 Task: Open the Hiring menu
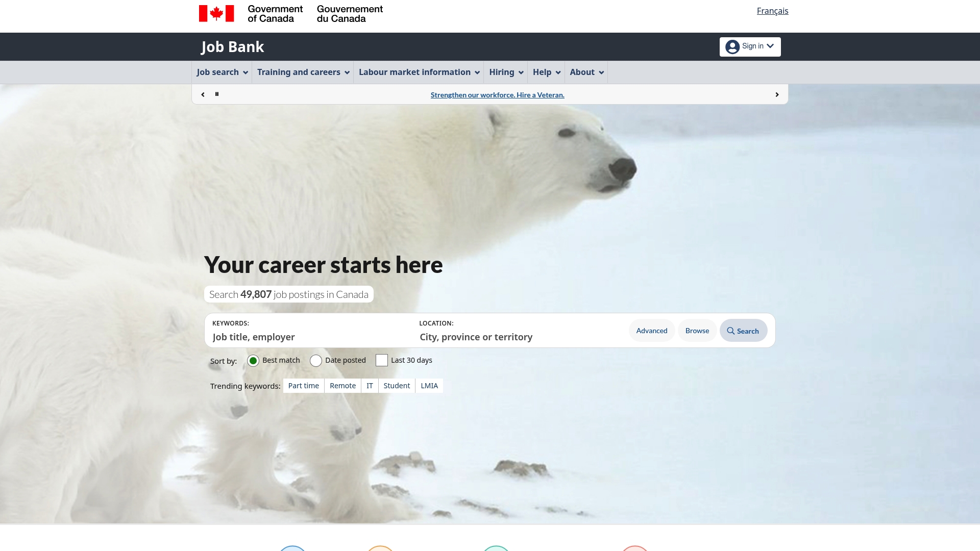(x=505, y=72)
